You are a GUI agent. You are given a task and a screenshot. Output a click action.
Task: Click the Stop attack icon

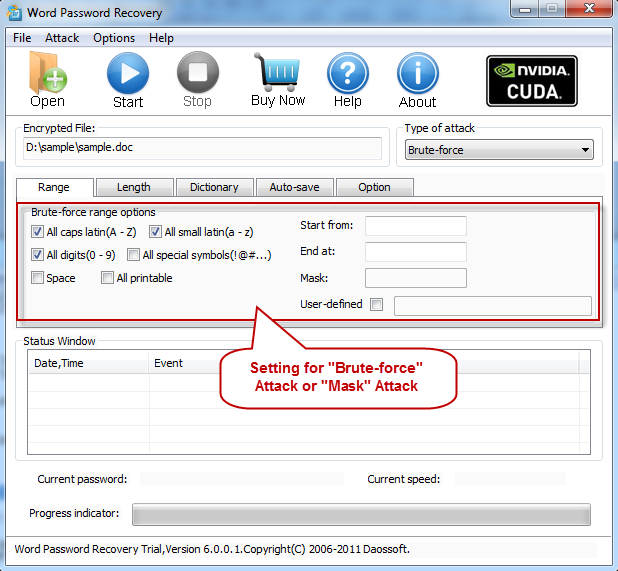pyautogui.click(x=198, y=73)
